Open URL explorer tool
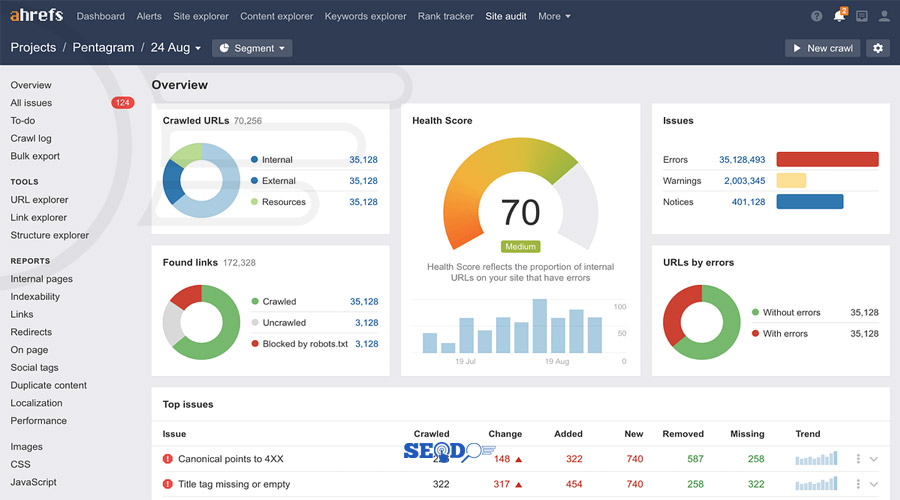Viewport: 900px width, 500px height. click(39, 200)
